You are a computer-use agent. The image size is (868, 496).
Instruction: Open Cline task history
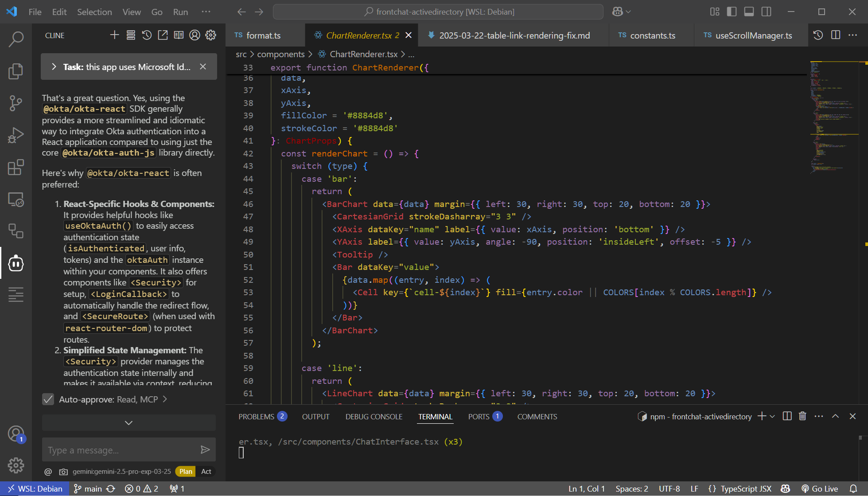(147, 35)
